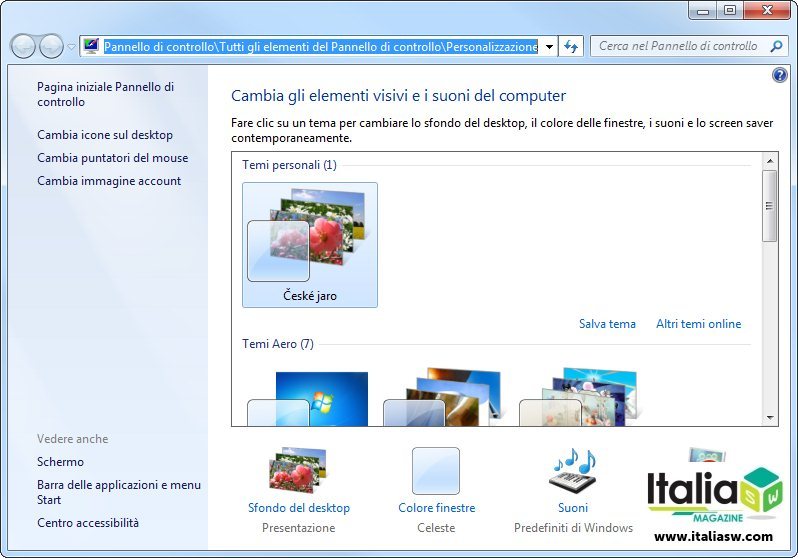Minimize the Personalizzazione window

[703, 10]
